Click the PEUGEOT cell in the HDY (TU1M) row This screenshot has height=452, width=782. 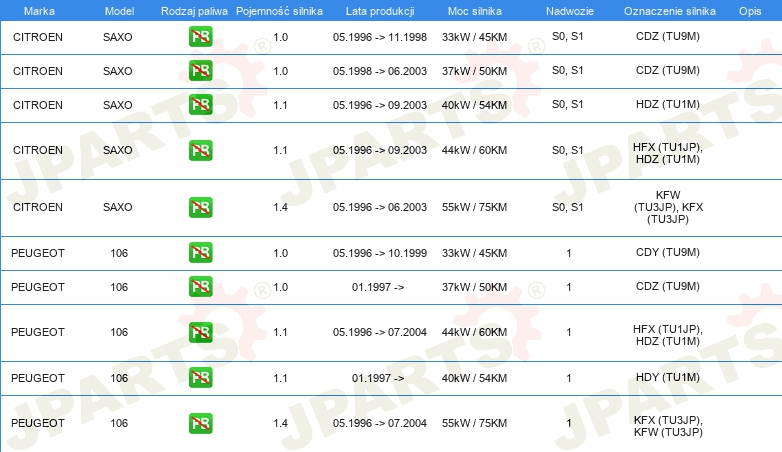point(38,378)
